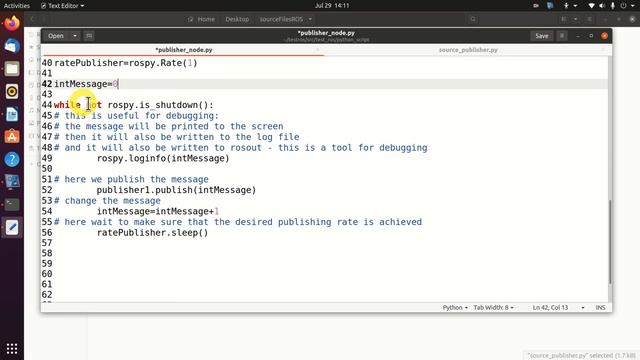The image size is (640, 360).
Task: Open Firefox from the dock
Action: click(12, 23)
